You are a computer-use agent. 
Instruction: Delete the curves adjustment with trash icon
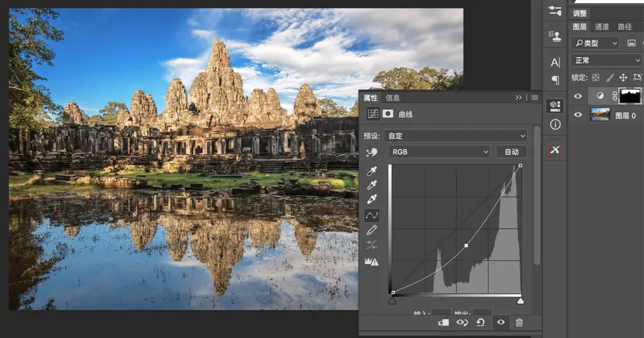tap(519, 323)
